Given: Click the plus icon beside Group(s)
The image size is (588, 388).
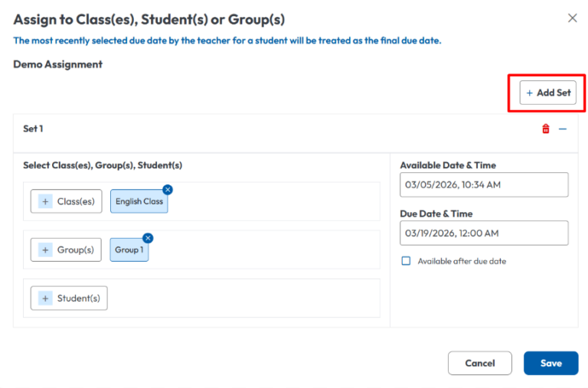Looking at the screenshot, I should point(45,249).
